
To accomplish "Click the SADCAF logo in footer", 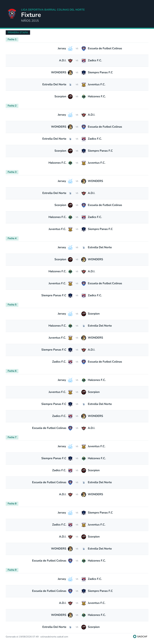I will pyautogui.click(x=140, y=637).
